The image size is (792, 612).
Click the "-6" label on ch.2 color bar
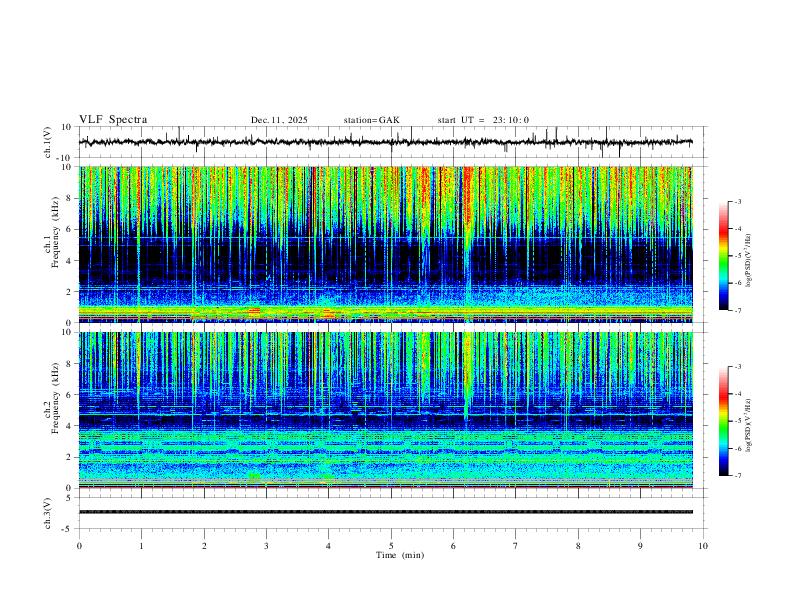(x=737, y=448)
